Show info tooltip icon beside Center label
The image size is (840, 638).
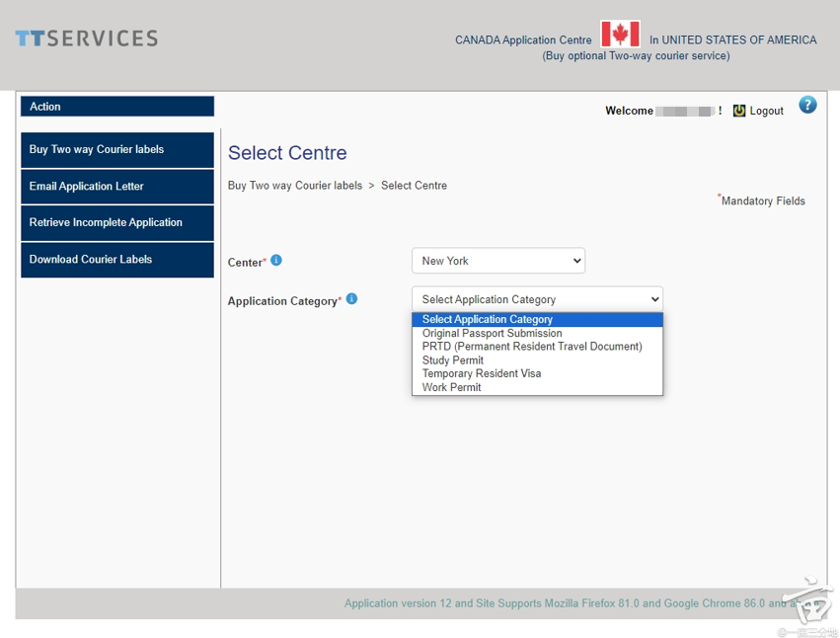276,261
